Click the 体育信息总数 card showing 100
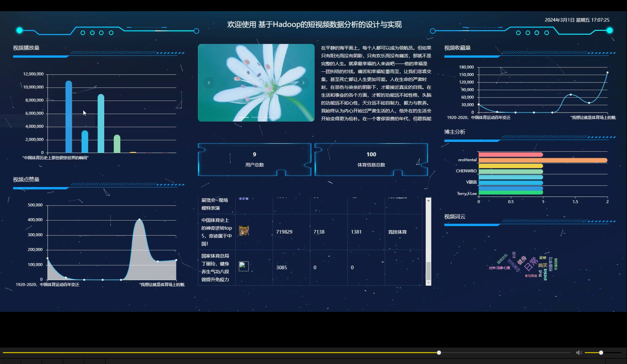 tap(371, 160)
